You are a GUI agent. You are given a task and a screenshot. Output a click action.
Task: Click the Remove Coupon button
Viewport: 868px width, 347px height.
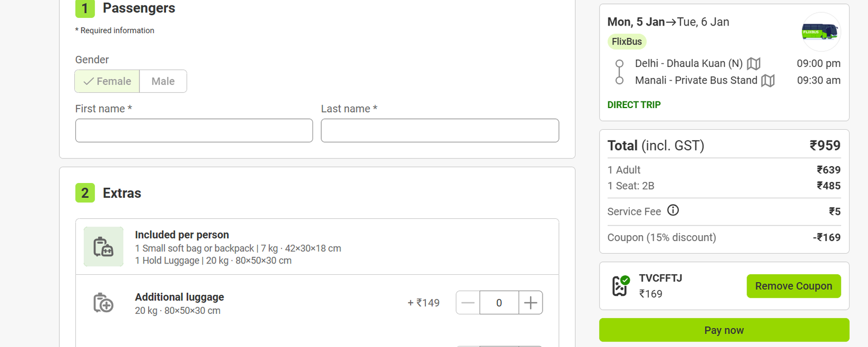point(793,286)
